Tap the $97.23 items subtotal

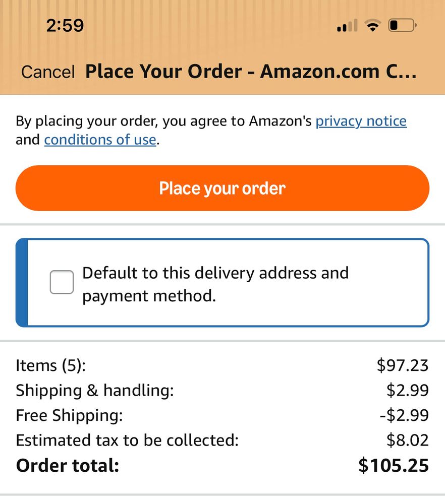[403, 365]
